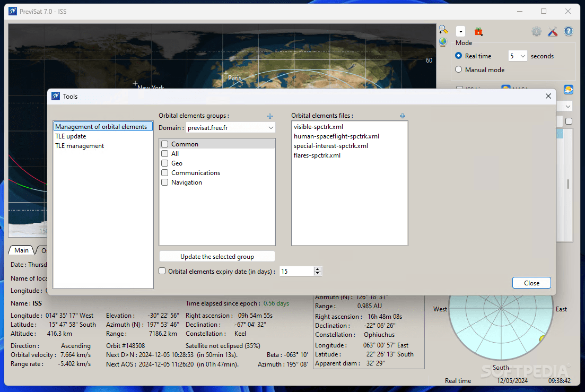Click the Apparent diam value 32' 29"
The height and width of the screenshot is (392, 585).
pyautogui.click(x=376, y=363)
